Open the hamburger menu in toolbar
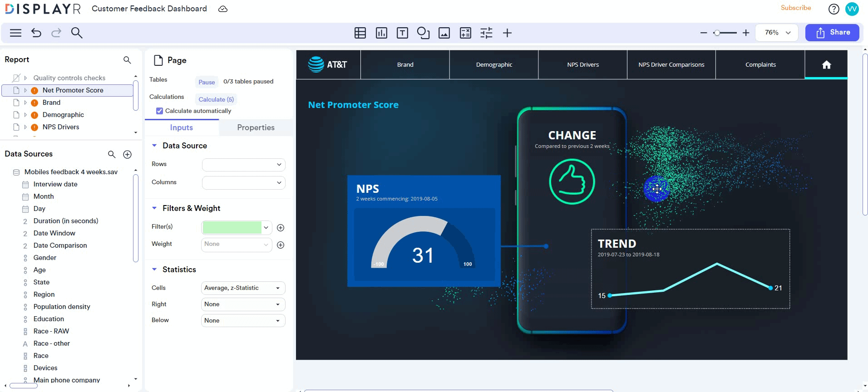The width and height of the screenshot is (868, 392). pyautogui.click(x=16, y=33)
